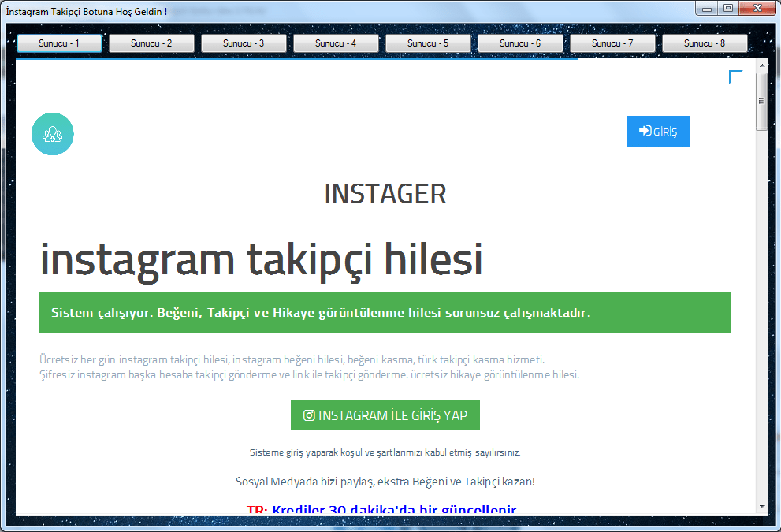This screenshot has width=781, height=532.
Task: Click the vertical scrollbar thumb
Action: [x=761, y=101]
